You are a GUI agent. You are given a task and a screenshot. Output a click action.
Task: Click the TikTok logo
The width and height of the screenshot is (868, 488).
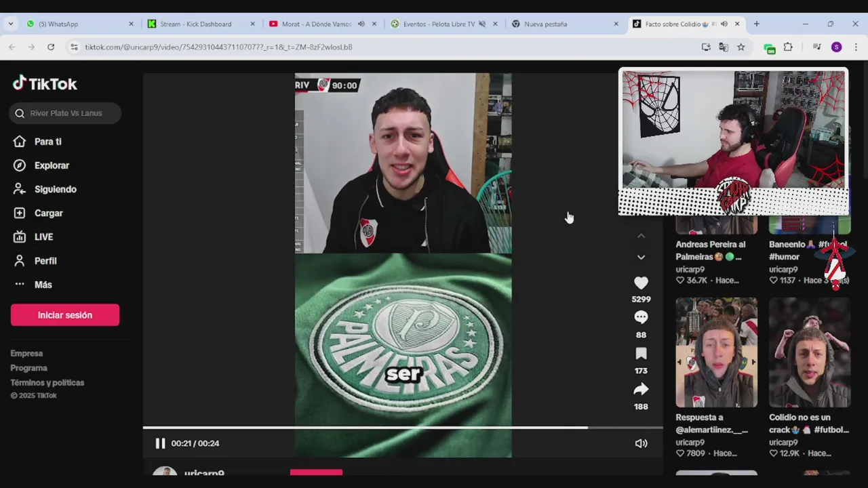coord(45,83)
